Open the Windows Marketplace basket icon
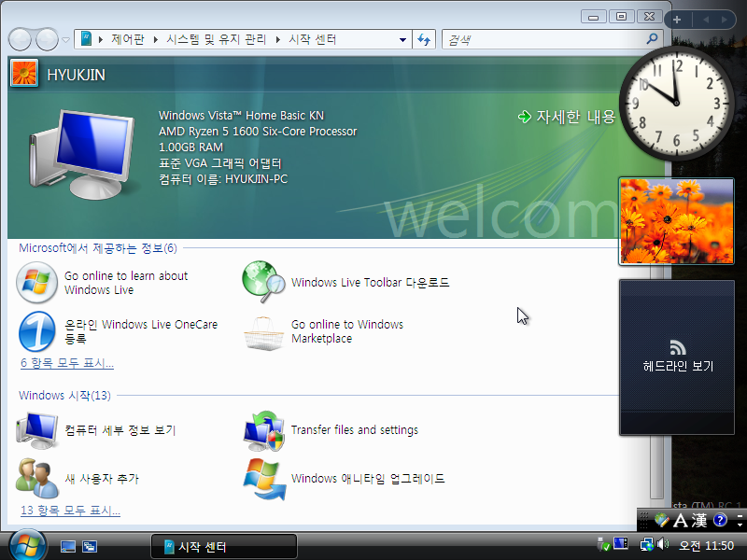 tap(263, 333)
